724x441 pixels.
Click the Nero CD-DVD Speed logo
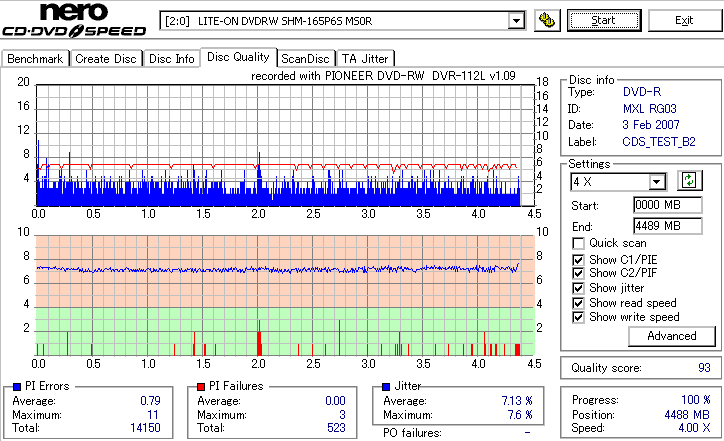[x=74, y=19]
